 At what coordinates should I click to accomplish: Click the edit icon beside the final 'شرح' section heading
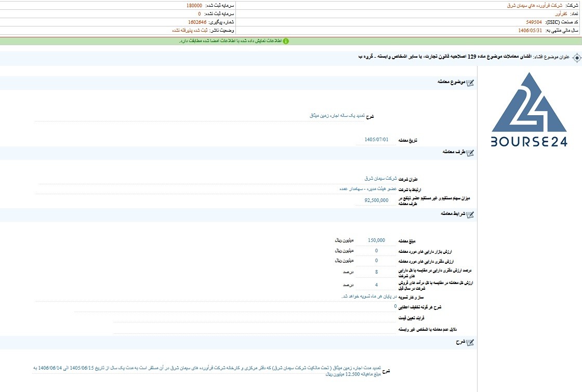pyautogui.click(x=470, y=343)
